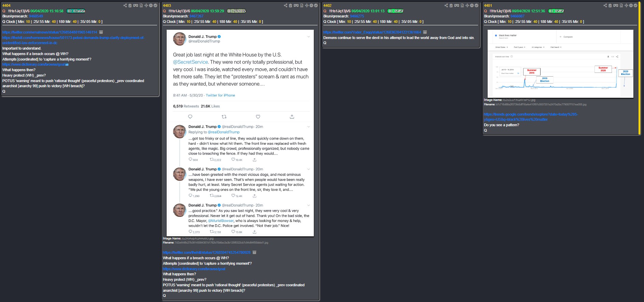
Task: Click the document icon on post 4403
Action: [302, 5]
